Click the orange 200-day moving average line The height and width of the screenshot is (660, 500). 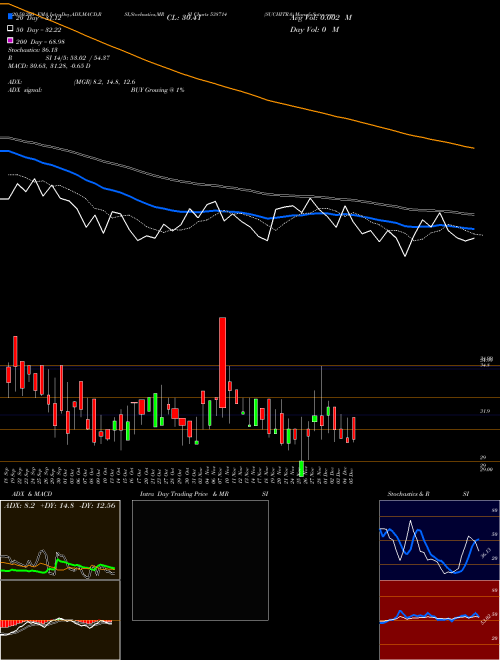269,100
